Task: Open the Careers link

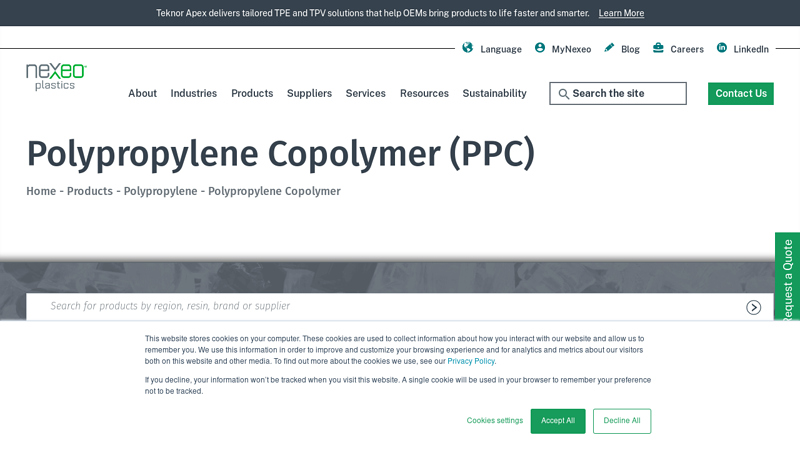Action: (x=687, y=49)
